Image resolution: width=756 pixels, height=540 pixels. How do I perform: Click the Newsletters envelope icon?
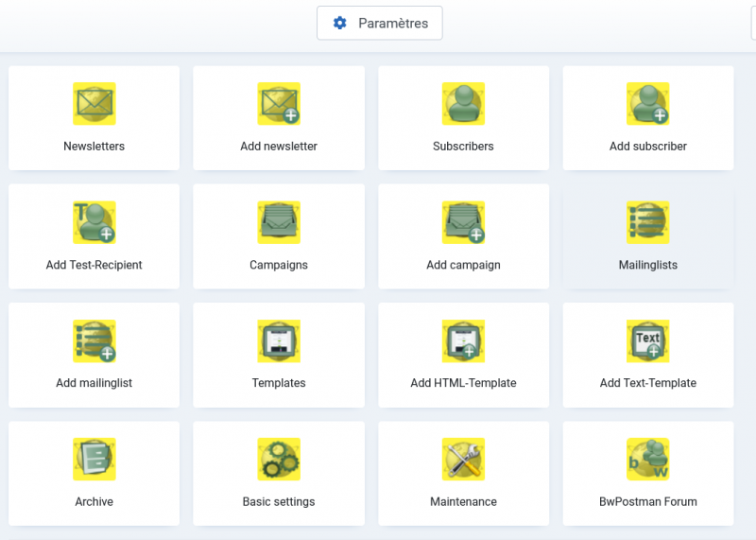94,104
